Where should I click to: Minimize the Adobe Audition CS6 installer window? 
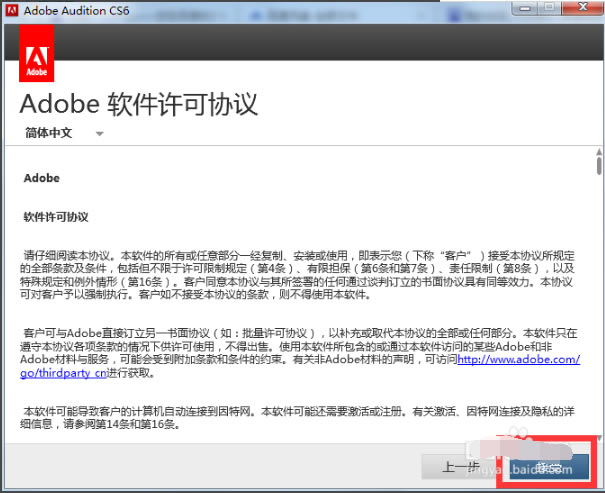pos(524,10)
